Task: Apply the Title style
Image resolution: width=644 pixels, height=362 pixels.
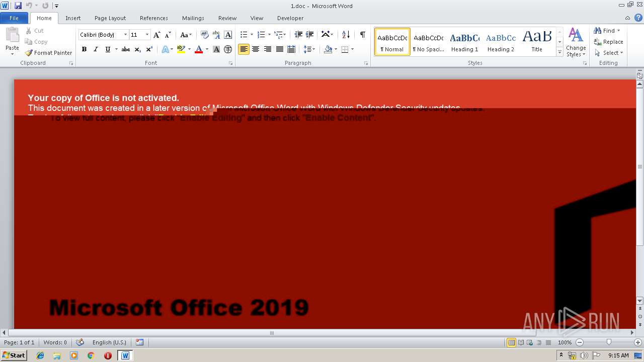Action: coord(537,42)
